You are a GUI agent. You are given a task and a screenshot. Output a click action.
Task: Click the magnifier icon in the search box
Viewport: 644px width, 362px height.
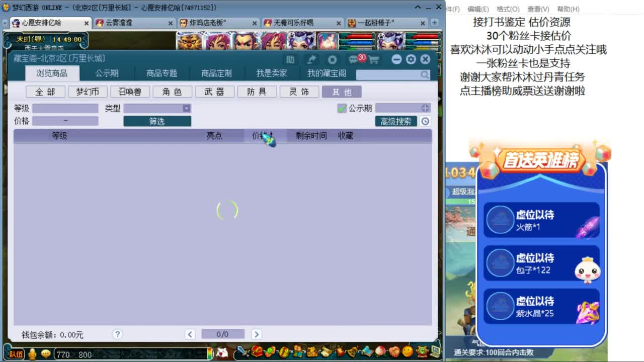point(425,74)
